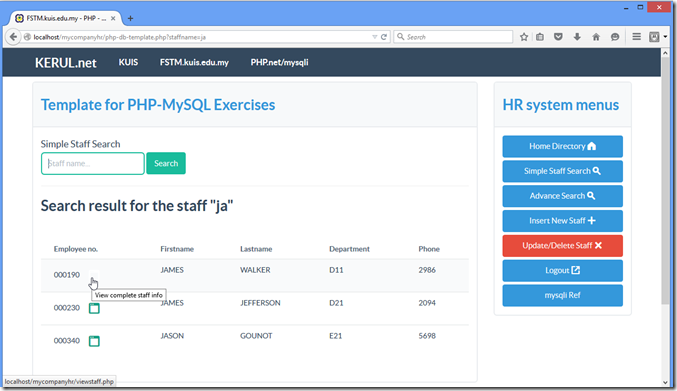
Task: Click the Simple Staff Search menu button
Action: [x=563, y=171]
